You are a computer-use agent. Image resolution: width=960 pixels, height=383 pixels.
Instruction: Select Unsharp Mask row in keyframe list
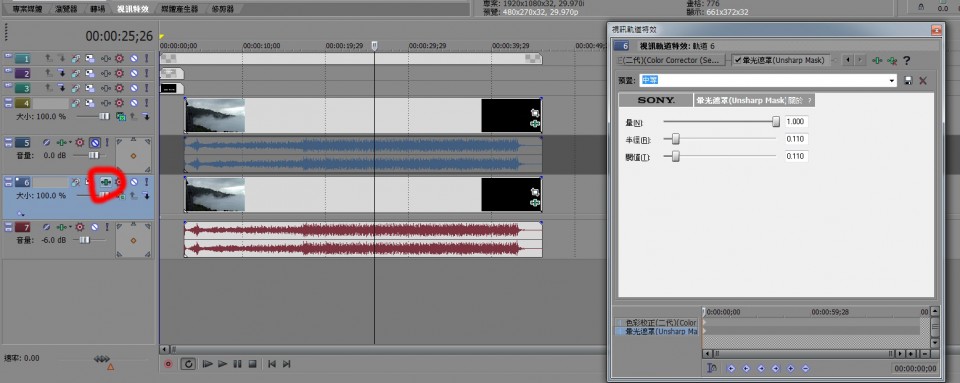(656, 332)
